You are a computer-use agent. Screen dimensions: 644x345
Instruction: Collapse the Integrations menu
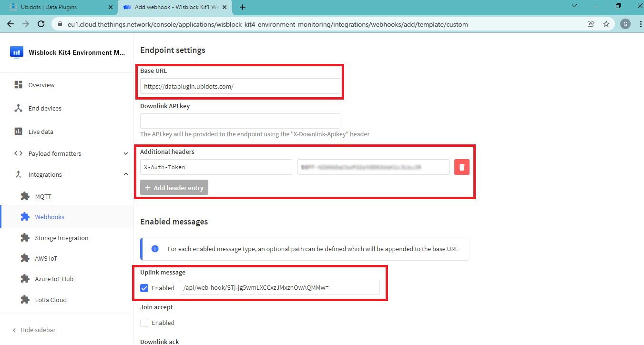tap(126, 175)
